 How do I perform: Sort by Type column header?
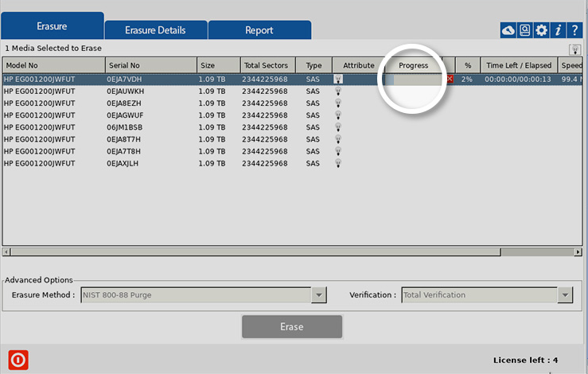313,65
